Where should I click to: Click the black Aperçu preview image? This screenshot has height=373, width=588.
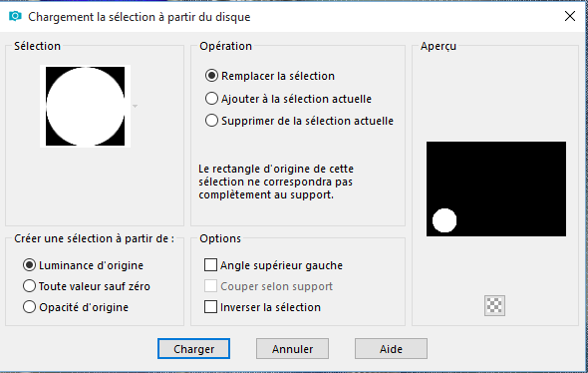[496, 188]
